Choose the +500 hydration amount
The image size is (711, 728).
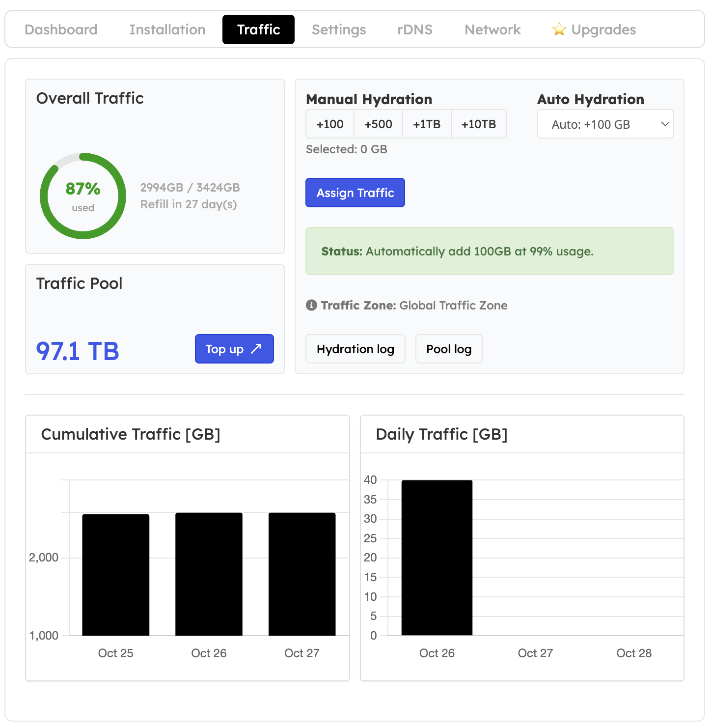[378, 124]
